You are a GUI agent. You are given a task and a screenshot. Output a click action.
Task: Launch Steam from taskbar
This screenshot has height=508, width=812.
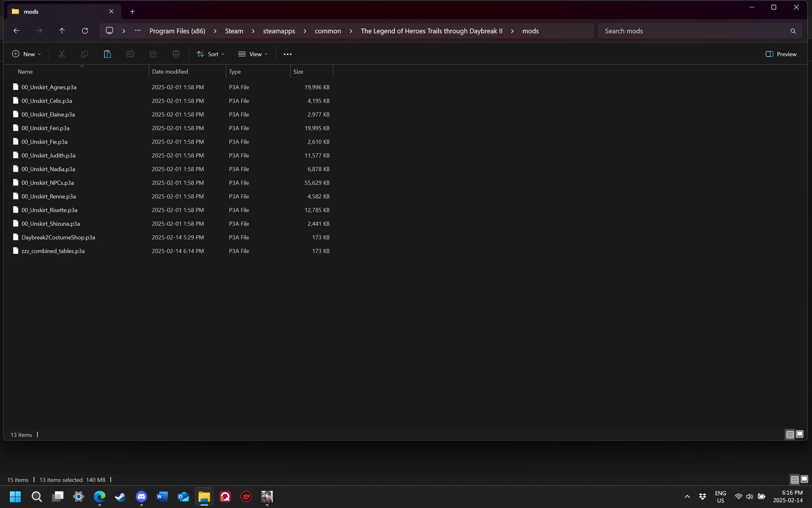click(x=121, y=497)
